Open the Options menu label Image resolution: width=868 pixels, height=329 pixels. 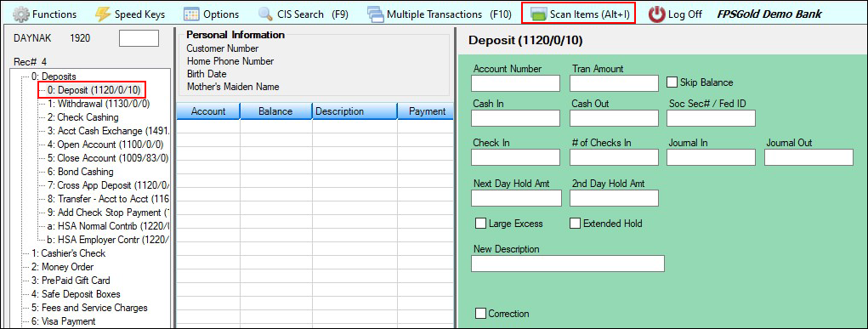tap(221, 14)
